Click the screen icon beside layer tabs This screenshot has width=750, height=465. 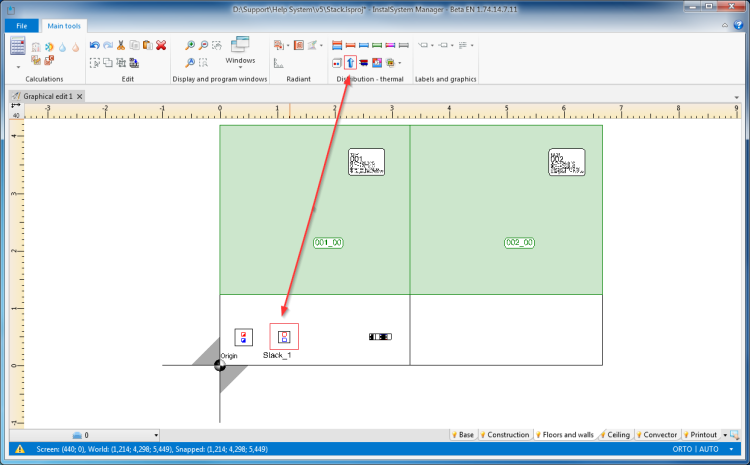(735, 435)
